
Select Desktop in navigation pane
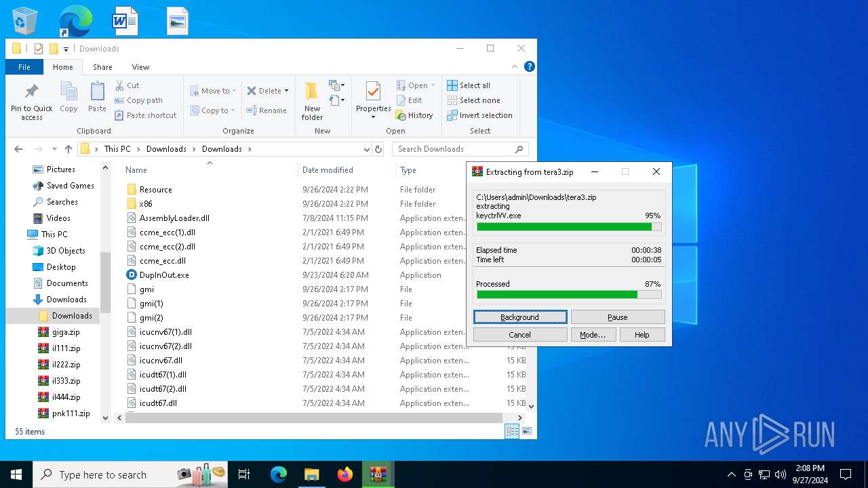pos(61,267)
